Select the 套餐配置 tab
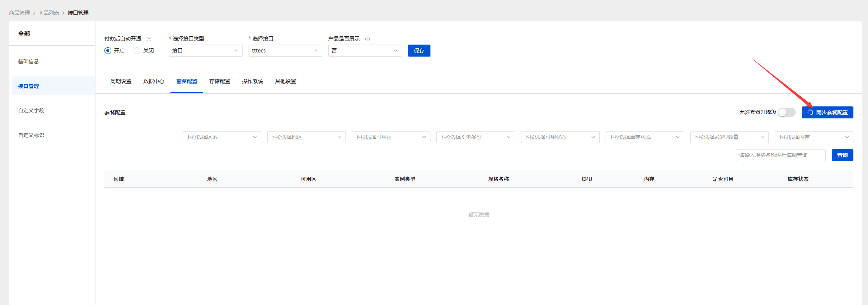Screen dimensions: 868x305 point(187,81)
